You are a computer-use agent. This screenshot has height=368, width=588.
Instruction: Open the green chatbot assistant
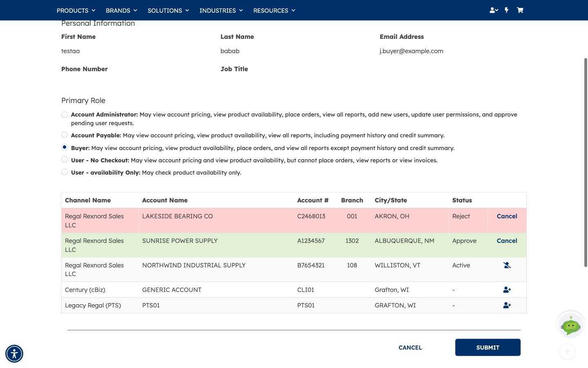point(570,325)
